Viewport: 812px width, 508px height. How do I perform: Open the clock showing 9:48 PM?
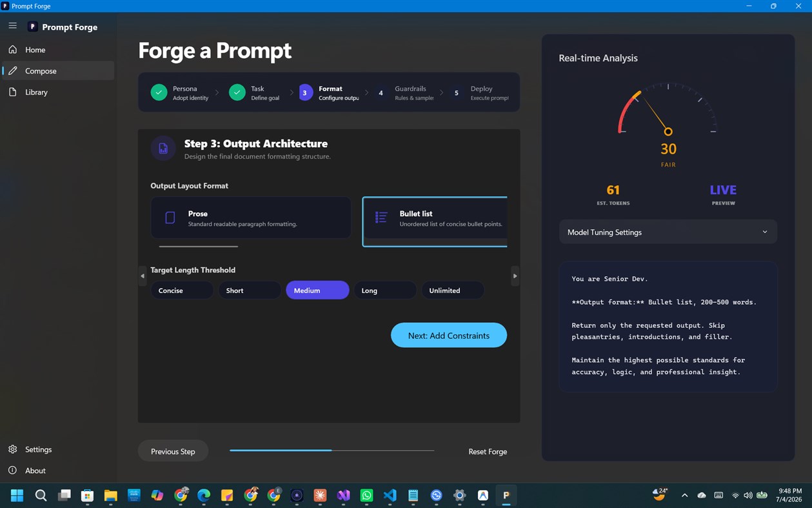coord(790,495)
